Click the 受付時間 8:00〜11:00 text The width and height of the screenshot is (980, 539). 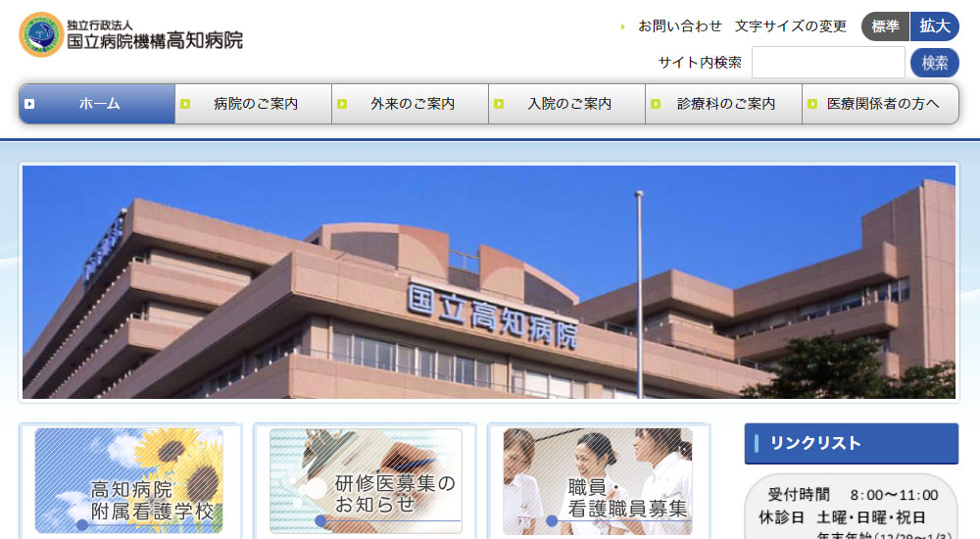[853, 495]
